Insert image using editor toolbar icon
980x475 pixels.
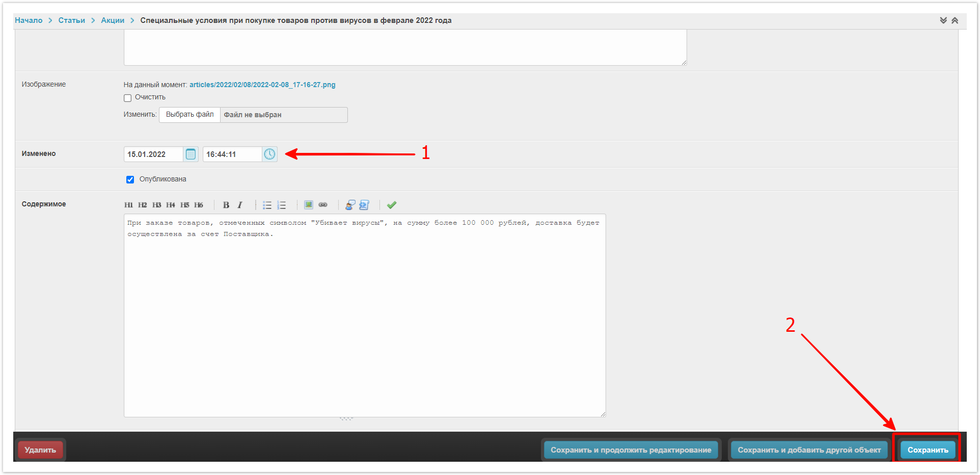(309, 205)
